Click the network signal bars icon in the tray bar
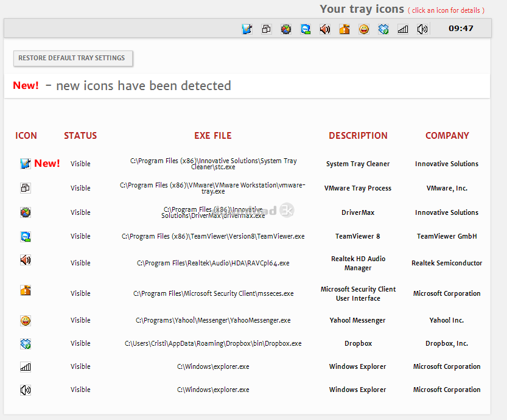The image size is (507, 420). coord(403,29)
